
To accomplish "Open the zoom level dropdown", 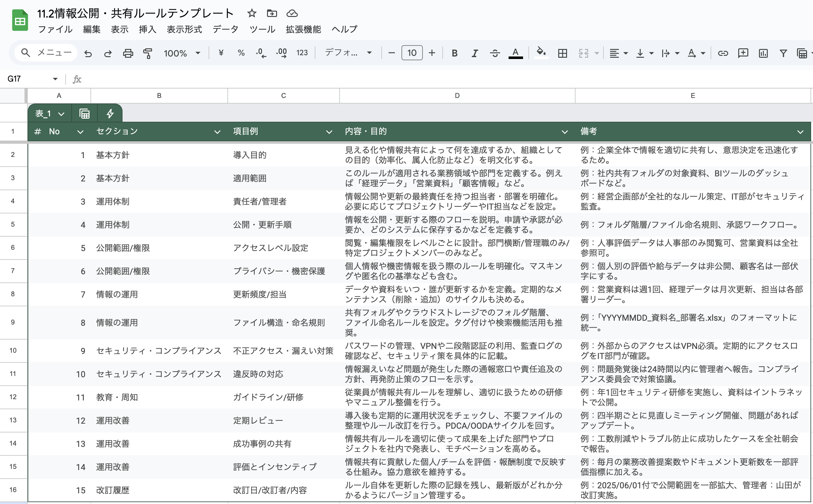I will pos(181,53).
